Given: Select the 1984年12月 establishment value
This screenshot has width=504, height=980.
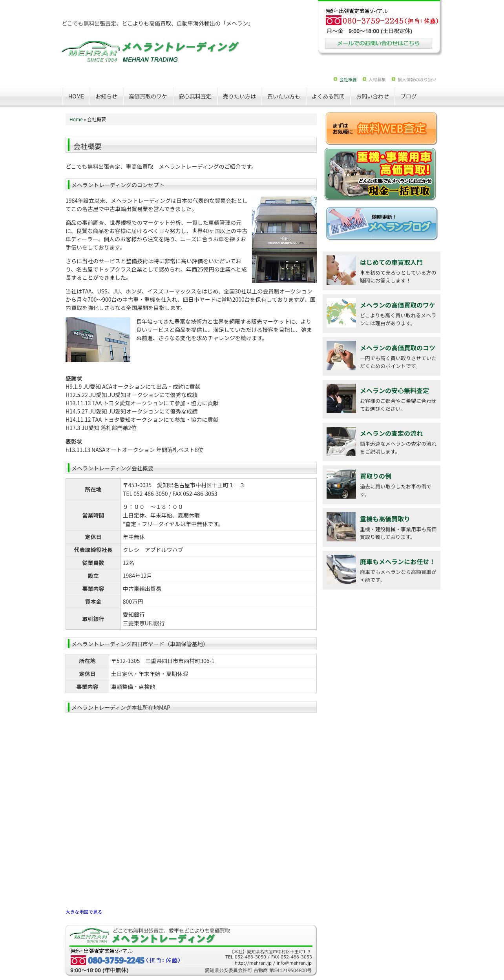Looking at the screenshot, I should click(x=137, y=576).
